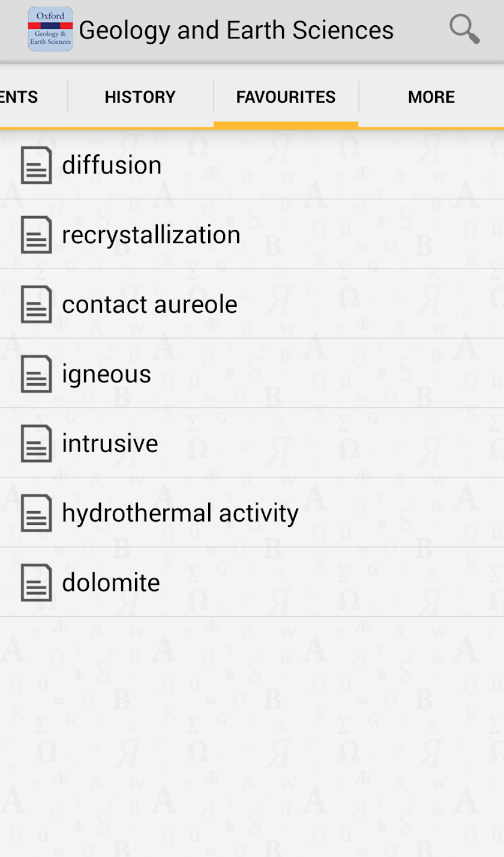Click document icon next to dolomite
This screenshot has width=504, height=857.
tap(37, 583)
